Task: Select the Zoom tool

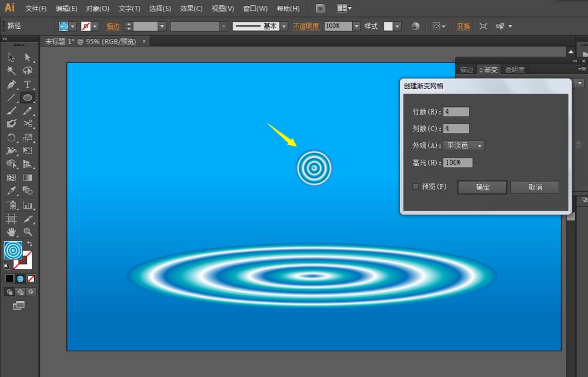Action: click(28, 232)
